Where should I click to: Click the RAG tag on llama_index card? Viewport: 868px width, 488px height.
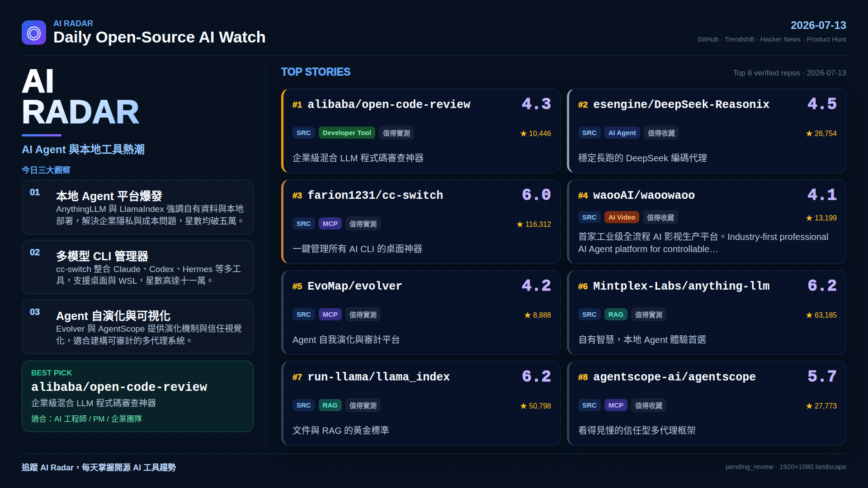click(330, 405)
